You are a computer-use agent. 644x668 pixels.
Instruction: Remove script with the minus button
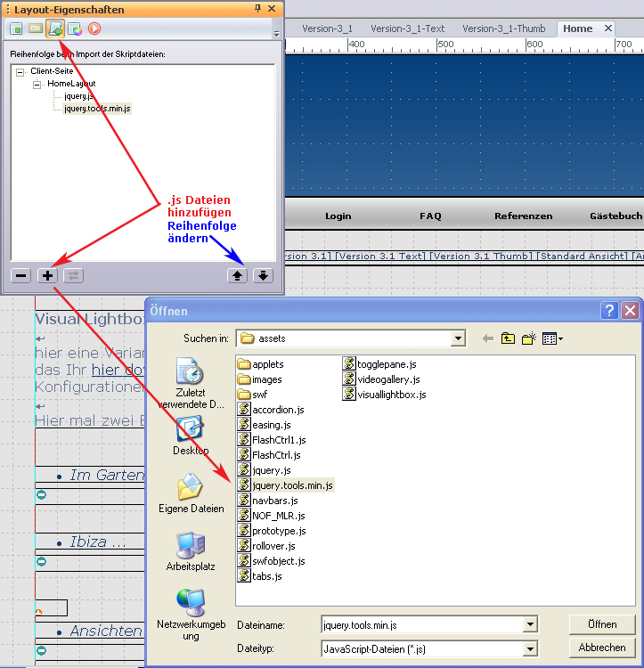[21, 275]
